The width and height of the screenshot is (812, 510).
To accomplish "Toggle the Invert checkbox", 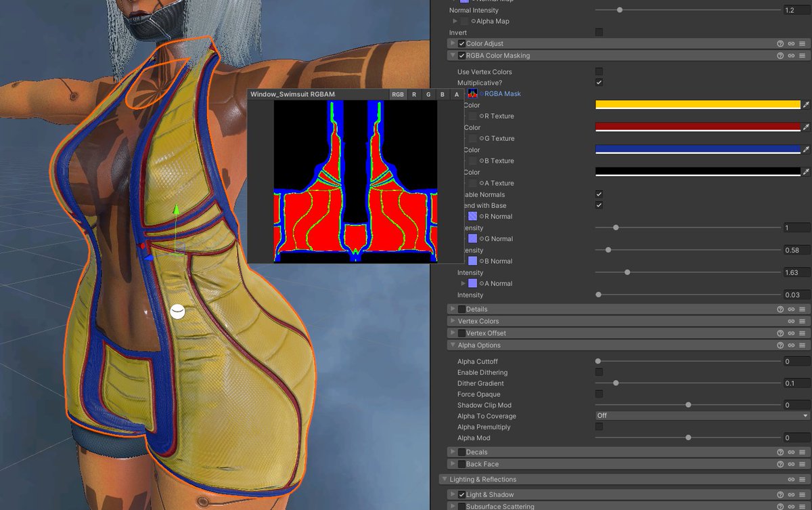I will (x=599, y=32).
